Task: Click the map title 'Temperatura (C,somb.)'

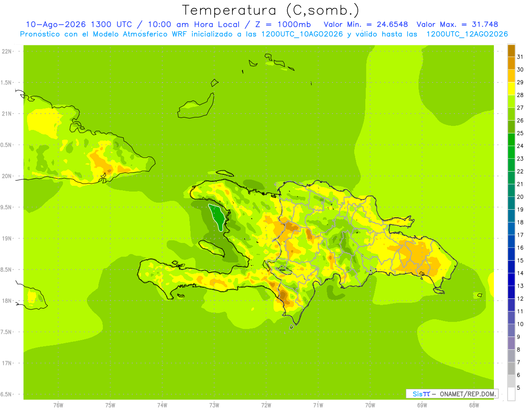Action: (270, 10)
